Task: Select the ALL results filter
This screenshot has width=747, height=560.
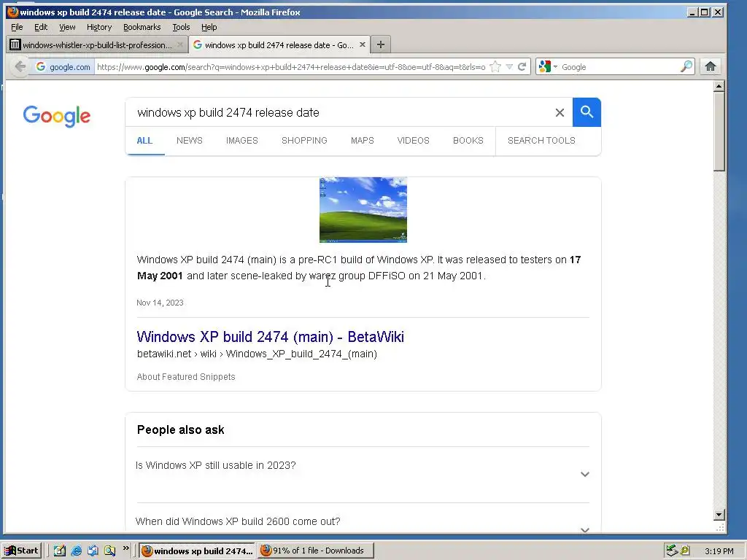Action: 144,141
